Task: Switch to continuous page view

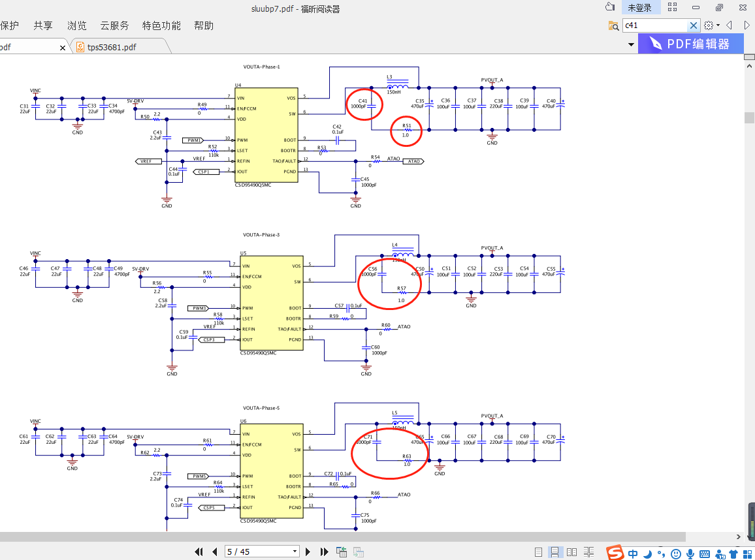Action: click(x=554, y=552)
